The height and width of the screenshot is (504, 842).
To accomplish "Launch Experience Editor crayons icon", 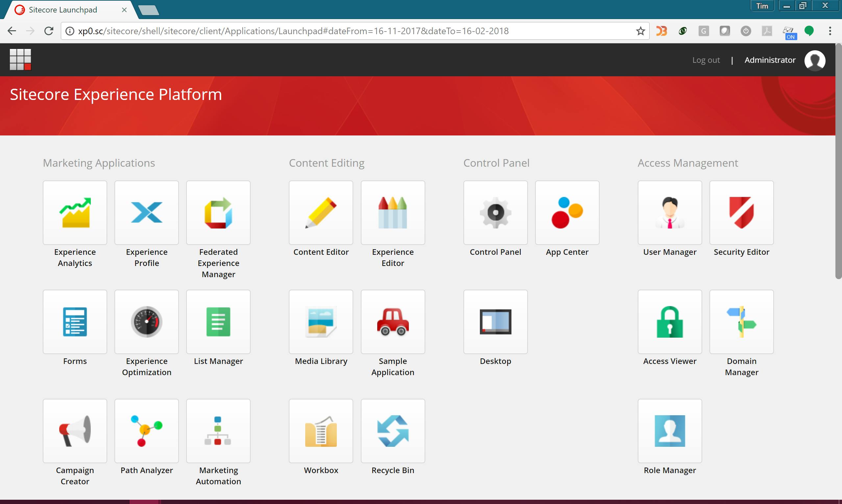I will tap(393, 213).
